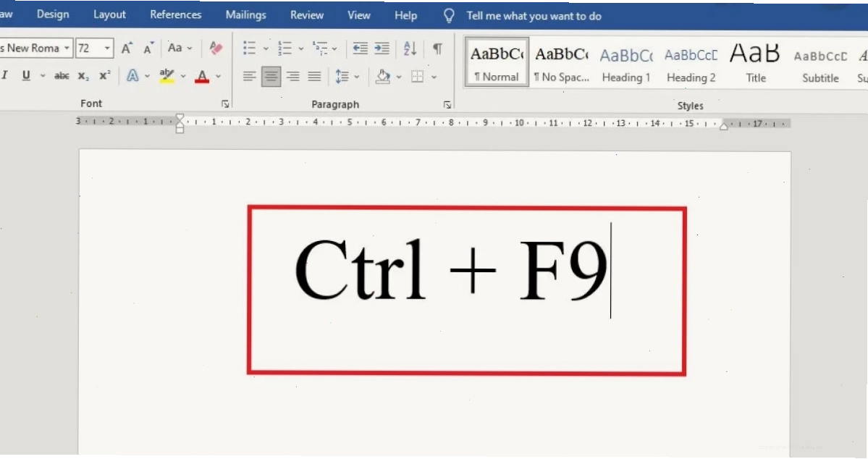The width and height of the screenshot is (868, 459).
Task: Increase paragraph indent
Action: click(x=382, y=49)
